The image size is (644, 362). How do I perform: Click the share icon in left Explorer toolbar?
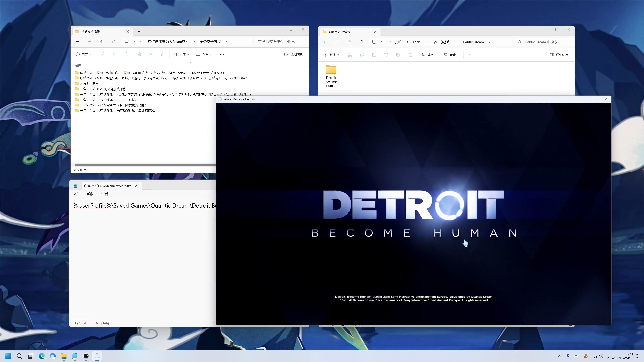pyautogui.click(x=151, y=54)
